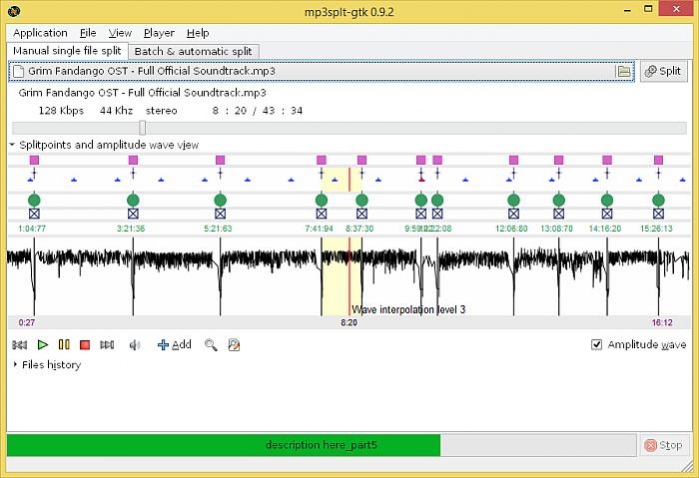Start playback with the green play icon

point(43,345)
